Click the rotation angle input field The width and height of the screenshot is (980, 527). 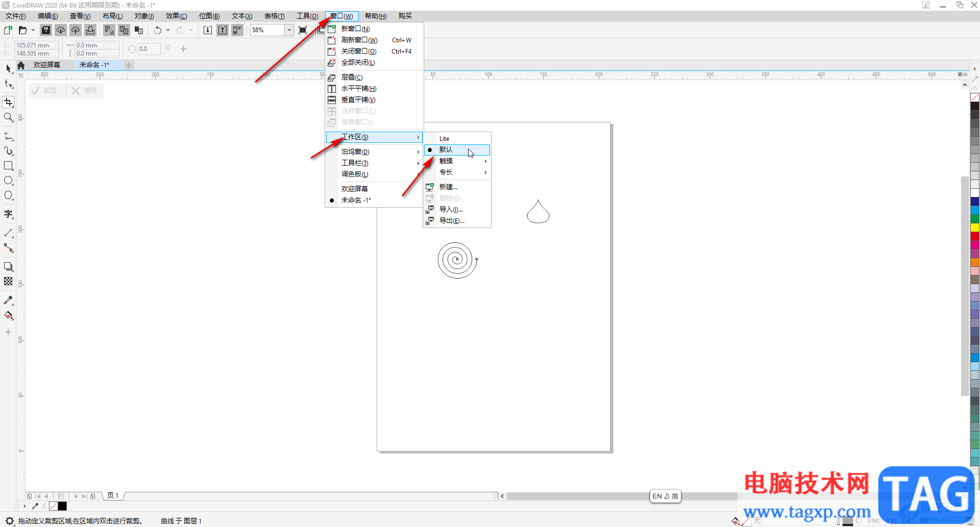[x=149, y=49]
